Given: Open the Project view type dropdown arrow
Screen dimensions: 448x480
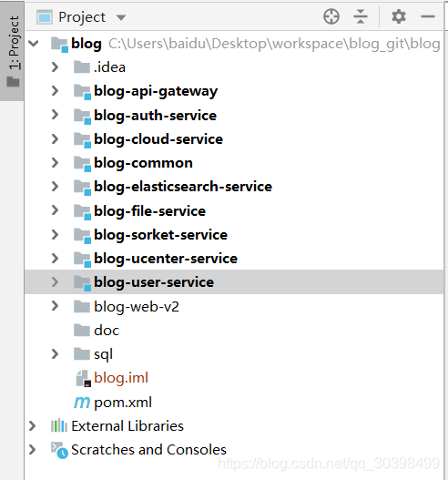Looking at the screenshot, I should (121, 17).
